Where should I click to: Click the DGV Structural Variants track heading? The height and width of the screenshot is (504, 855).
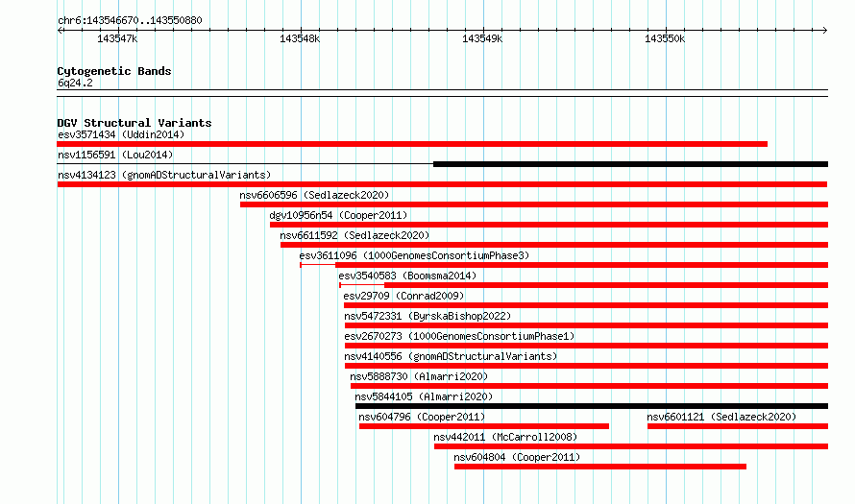click(x=134, y=123)
